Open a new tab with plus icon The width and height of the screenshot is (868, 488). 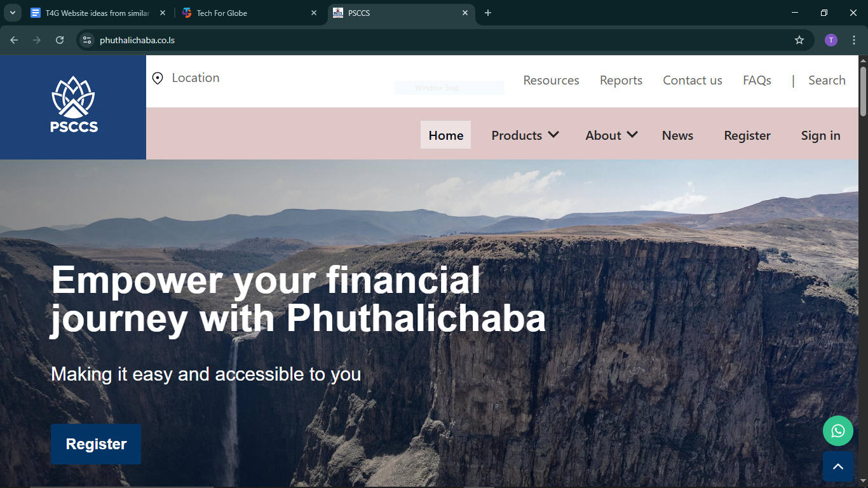pos(488,13)
